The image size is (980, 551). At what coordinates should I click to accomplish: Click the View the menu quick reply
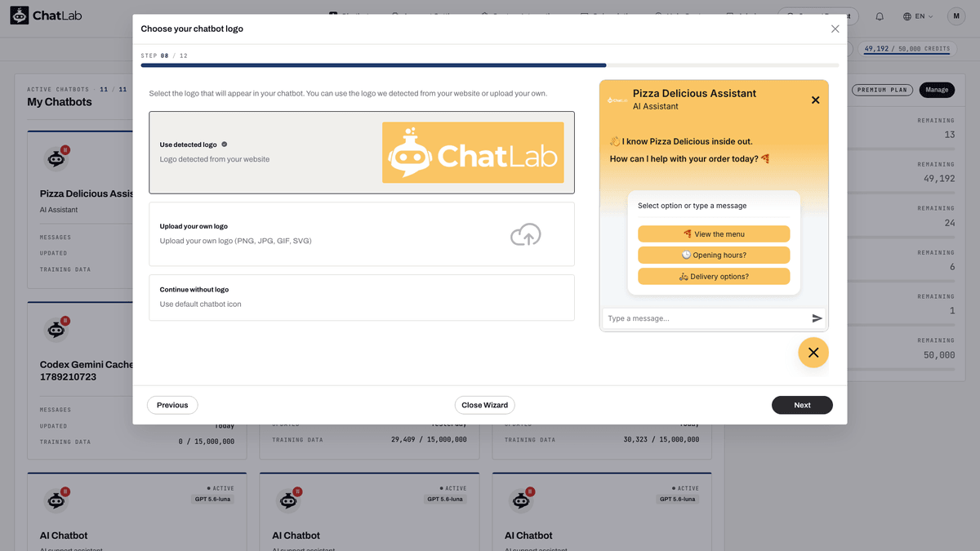coord(714,234)
